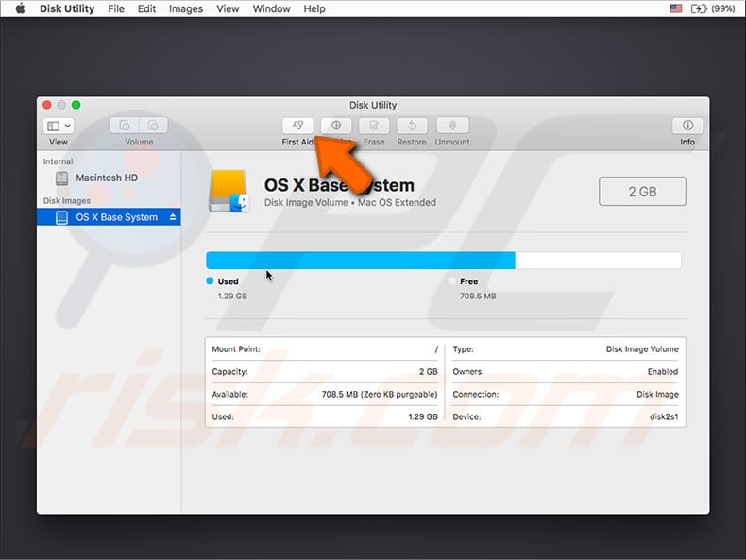This screenshot has width=746, height=560.
Task: Open the Apple menu
Action: click(x=20, y=8)
